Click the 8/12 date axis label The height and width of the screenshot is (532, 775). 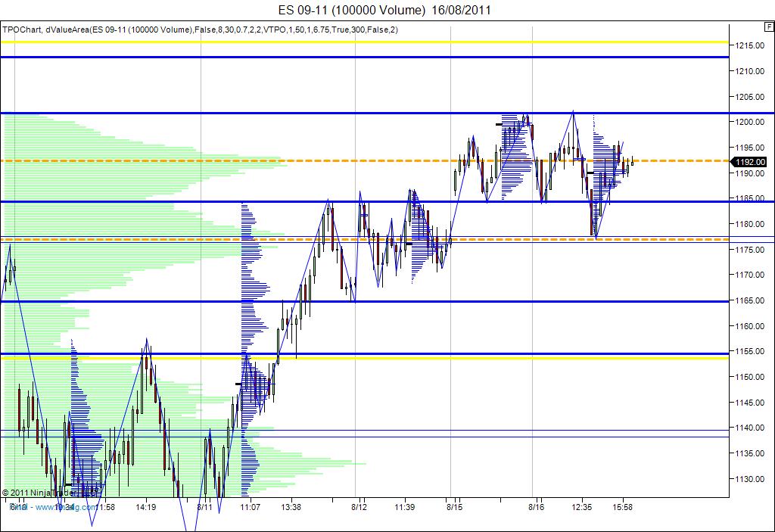(x=359, y=507)
